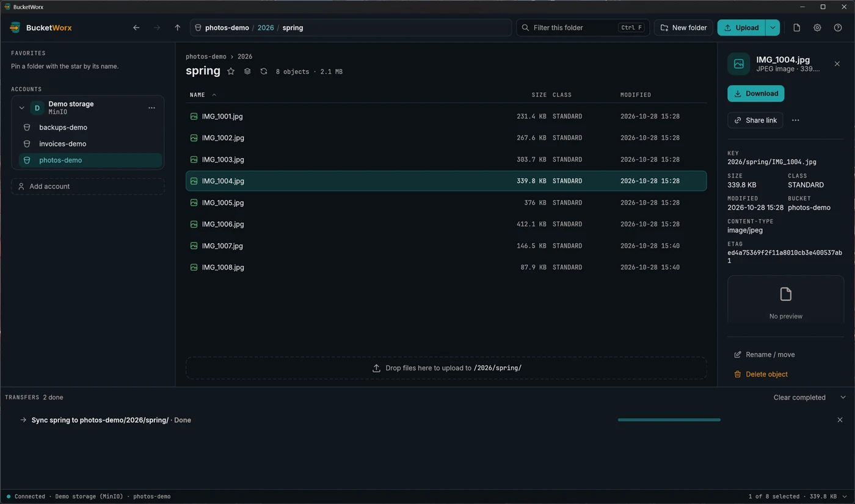Open more options next to Share link

coord(795,120)
